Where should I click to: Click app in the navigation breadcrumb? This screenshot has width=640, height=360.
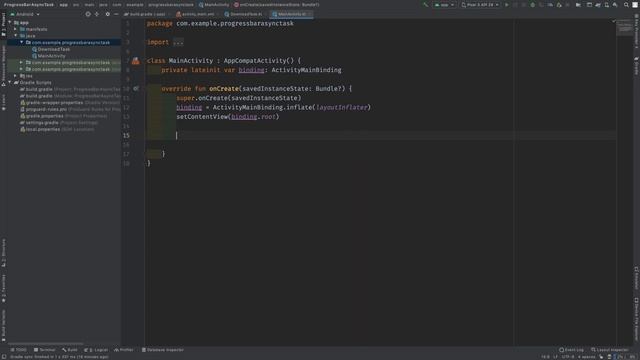pos(64,5)
